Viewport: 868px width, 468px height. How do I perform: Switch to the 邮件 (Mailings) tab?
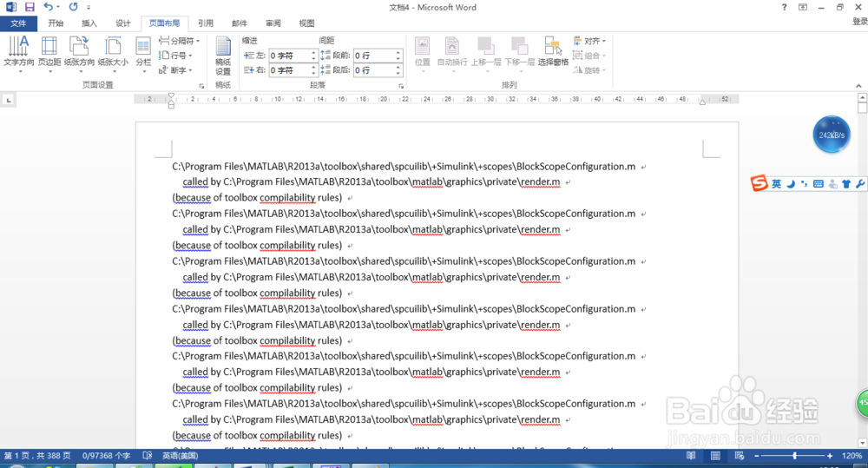pyautogui.click(x=240, y=23)
